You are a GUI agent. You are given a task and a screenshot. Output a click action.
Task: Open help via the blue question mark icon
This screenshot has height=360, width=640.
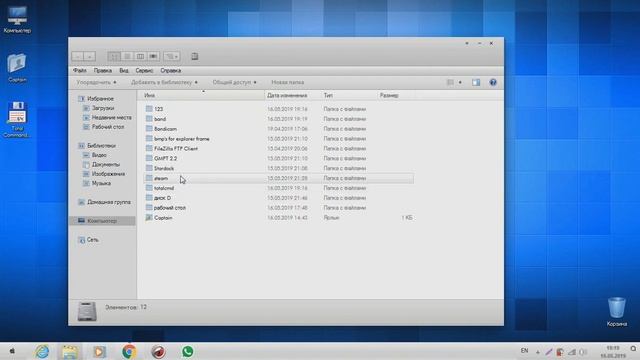[x=493, y=82]
